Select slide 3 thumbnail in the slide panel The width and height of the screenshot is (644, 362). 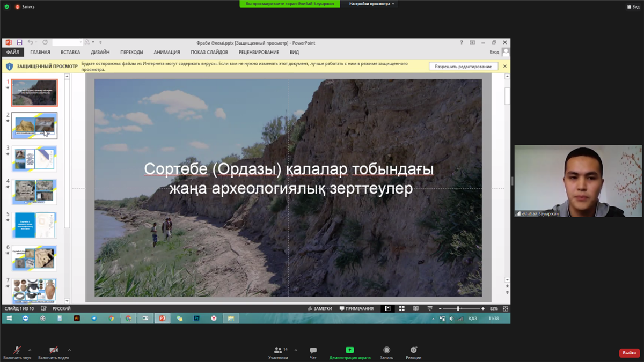(34, 159)
